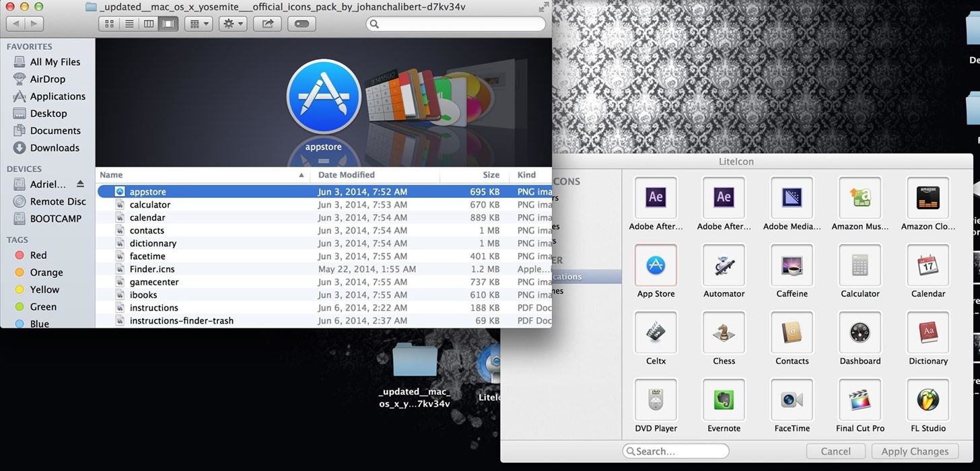Viewport: 980px width, 471px height.
Task: Eject the Adriel device in sidebar
Action: (81, 184)
